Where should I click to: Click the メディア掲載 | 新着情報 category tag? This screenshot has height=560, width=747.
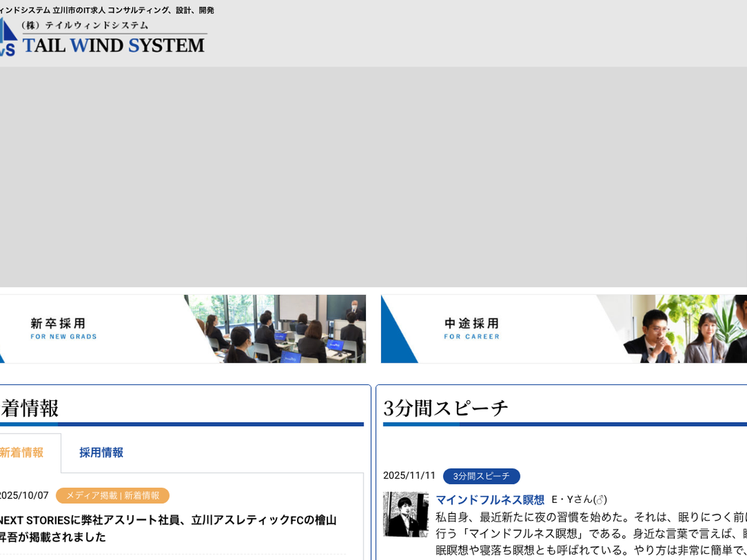113,495
